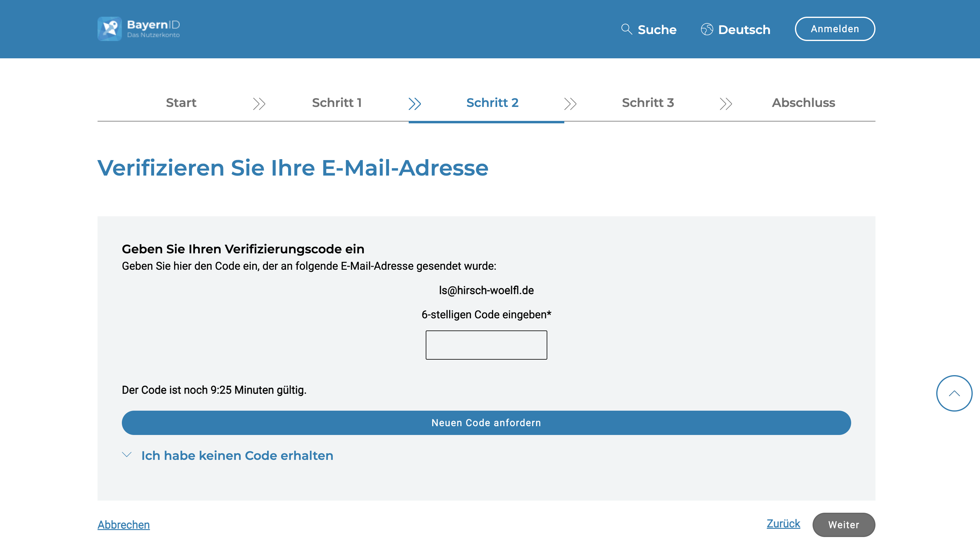Select the Schritt 3 step tab
This screenshot has width=980, height=551.
(x=648, y=103)
